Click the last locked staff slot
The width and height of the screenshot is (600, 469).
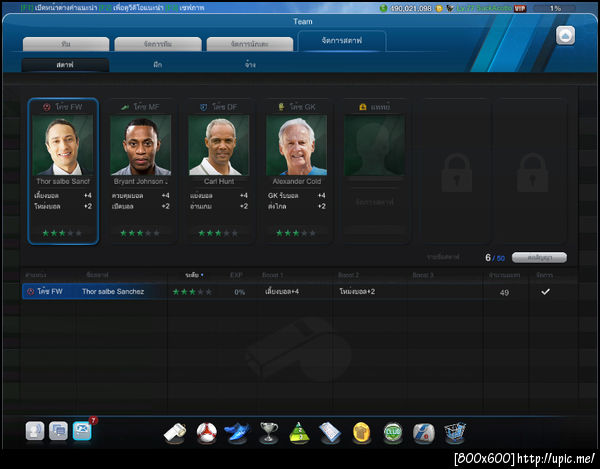[x=532, y=171]
